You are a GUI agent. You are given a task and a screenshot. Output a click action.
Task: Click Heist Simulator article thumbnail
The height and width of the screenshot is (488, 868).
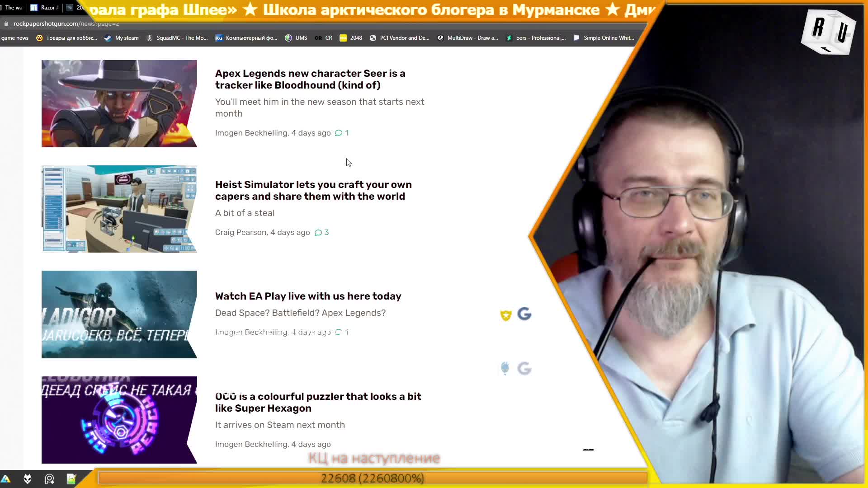point(119,209)
